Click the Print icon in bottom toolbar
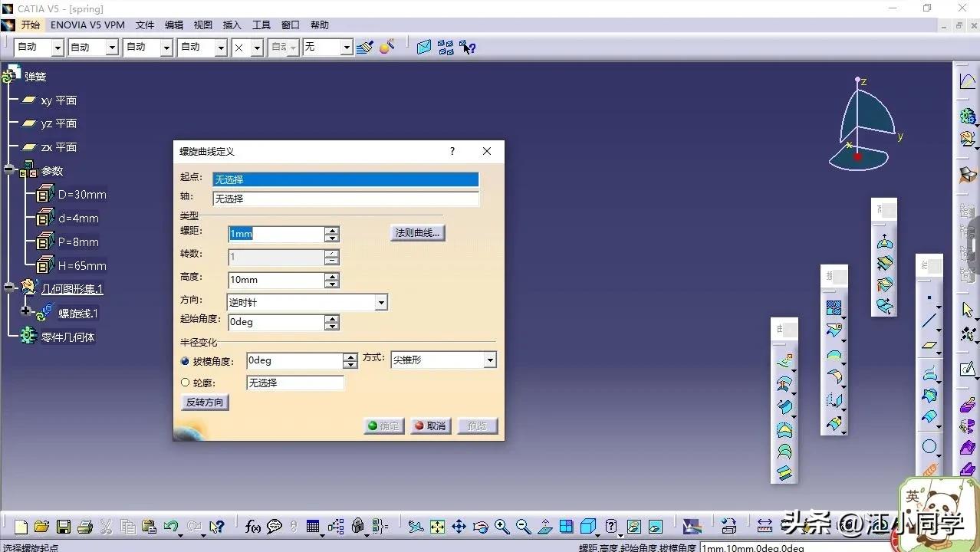The image size is (980, 552). (x=85, y=527)
